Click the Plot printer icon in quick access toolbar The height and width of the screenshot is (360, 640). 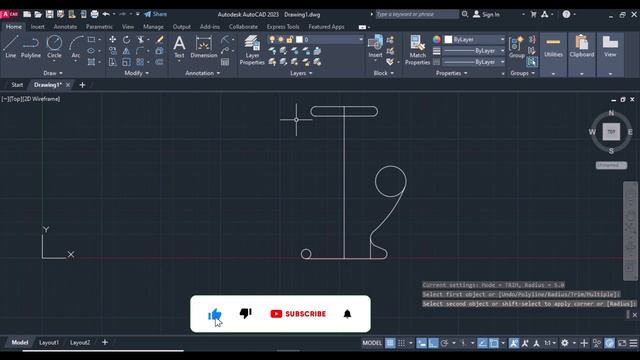(x=94, y=14)
